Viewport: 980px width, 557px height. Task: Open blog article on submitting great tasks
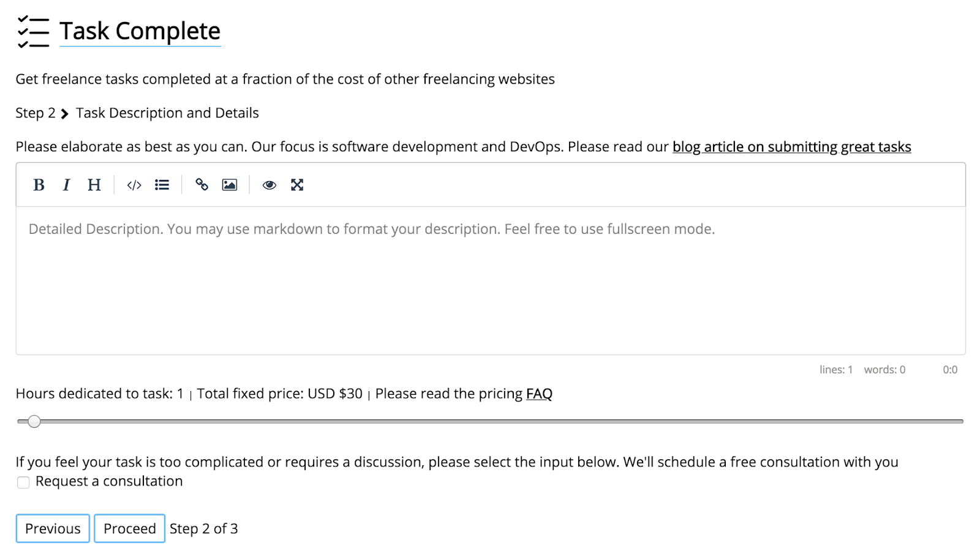click(791, 147)
